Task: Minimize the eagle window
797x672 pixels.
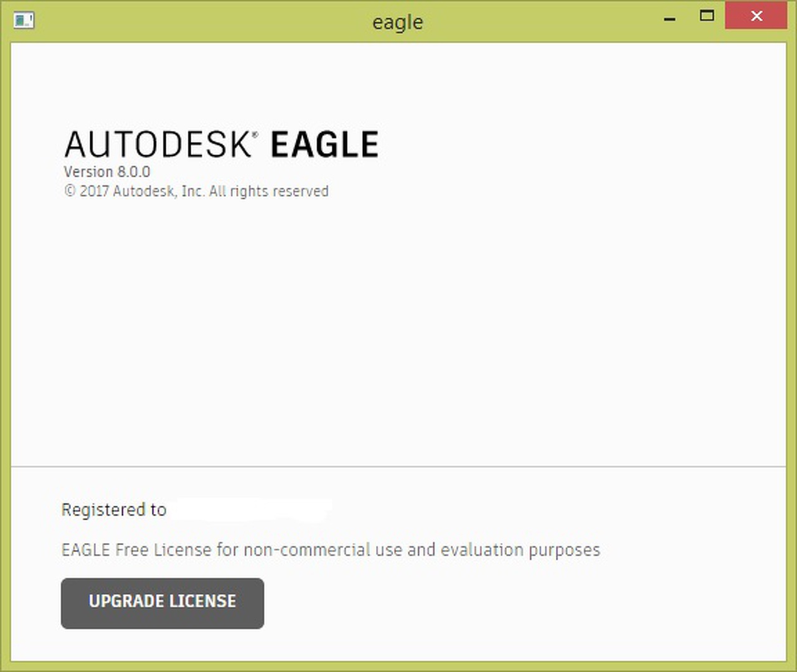Action: pyautogui.click(x=670, y=19)
